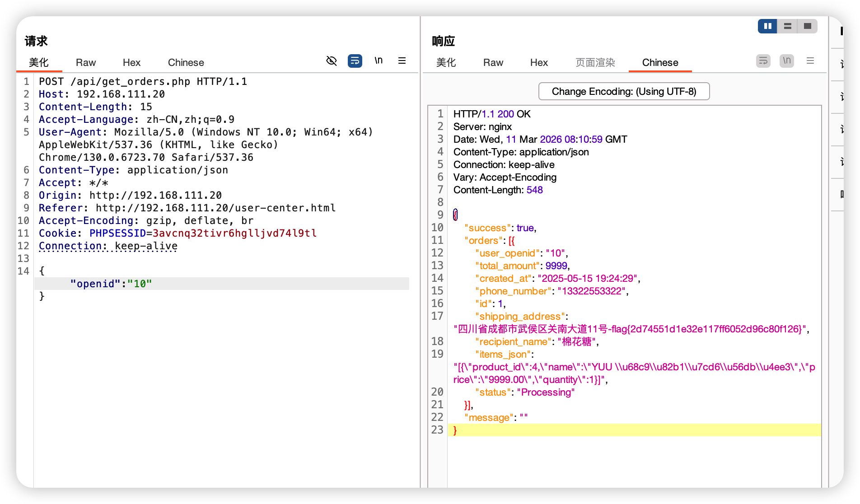Open request panel hamburger options menu
860x504 pixels.
pos(402,61)
